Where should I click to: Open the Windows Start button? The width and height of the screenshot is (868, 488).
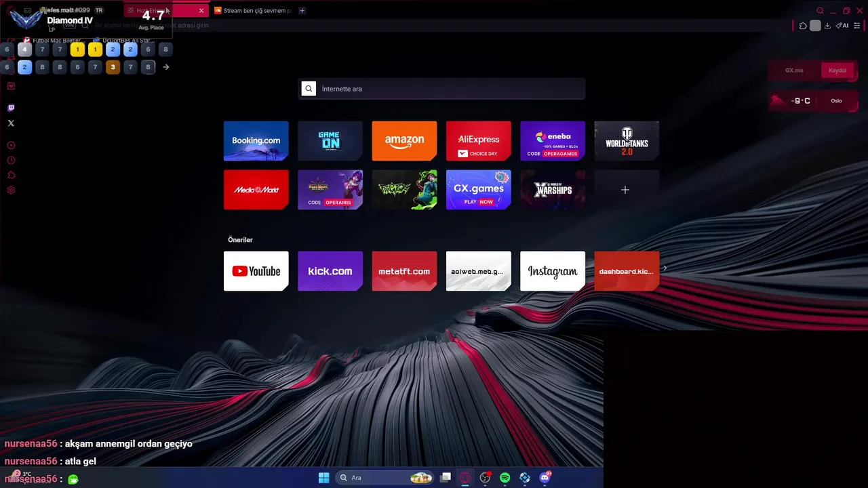coord(324,478)
